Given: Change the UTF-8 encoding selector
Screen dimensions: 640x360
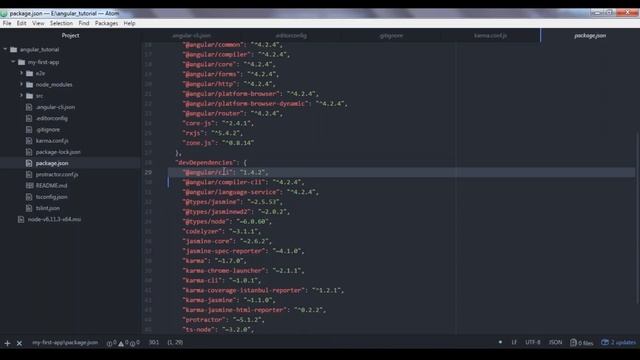Looking at the screenshot, I should (x=533, y=342).
